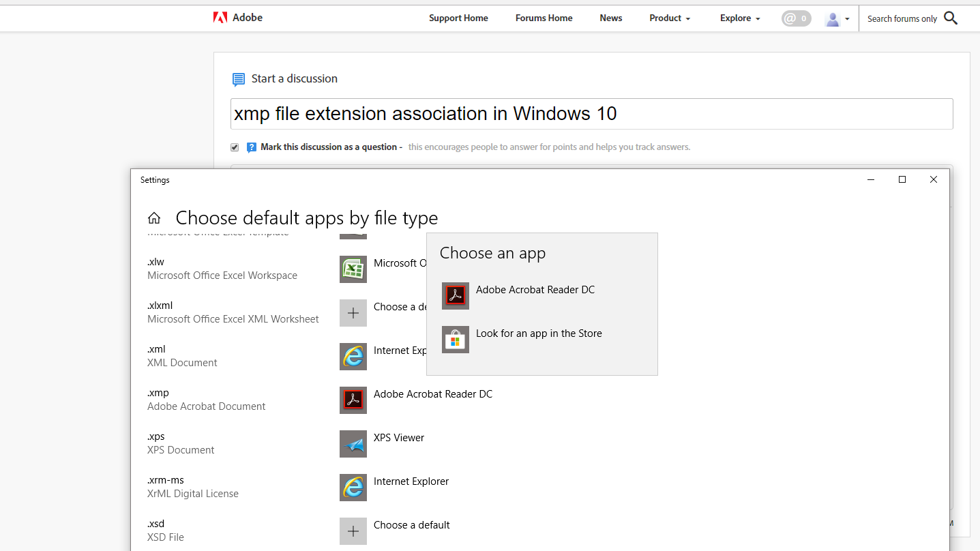Click XPS Viewer default app label
This screenshot has height=551, width=980.
[399, 438]
